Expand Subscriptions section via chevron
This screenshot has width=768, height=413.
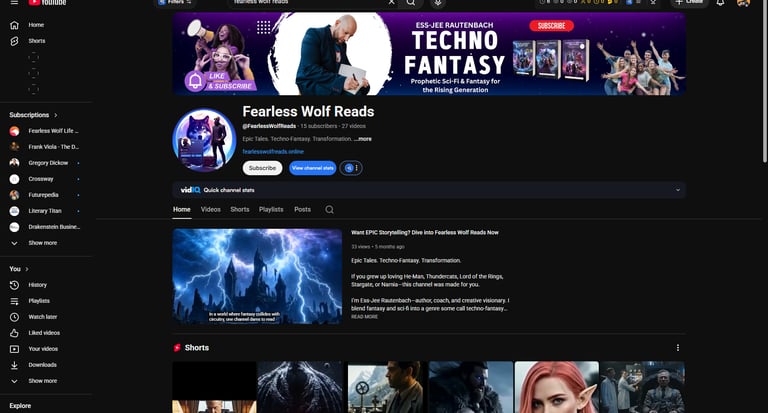[56, 115]
